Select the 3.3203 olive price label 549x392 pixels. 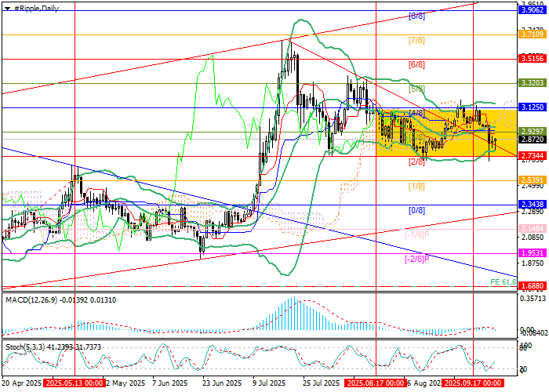(x=533, y=83)
